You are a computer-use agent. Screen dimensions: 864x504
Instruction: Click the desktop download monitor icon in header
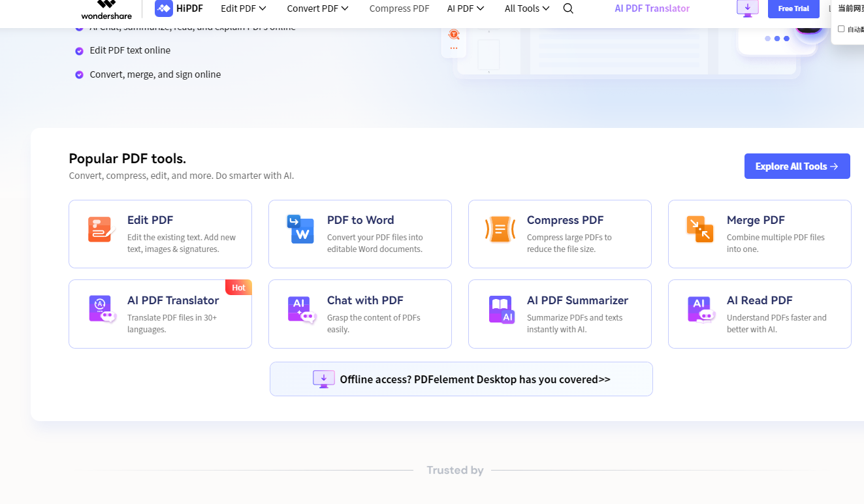pos(748,8)
